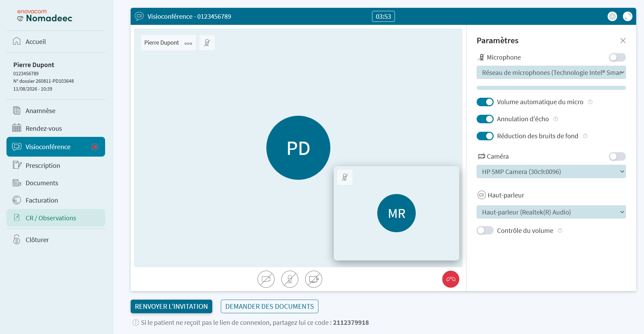Click muted mic icon in MR preview

(x=345, y=177)
